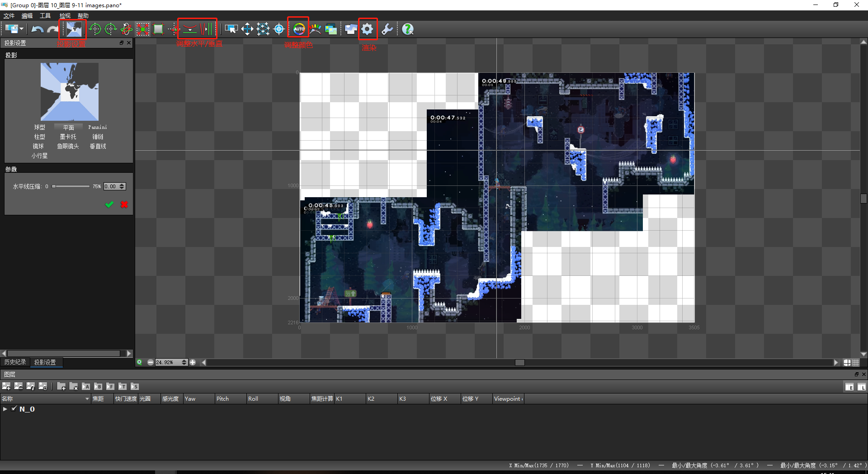Choose the 镜球 projection

point(38,147)
